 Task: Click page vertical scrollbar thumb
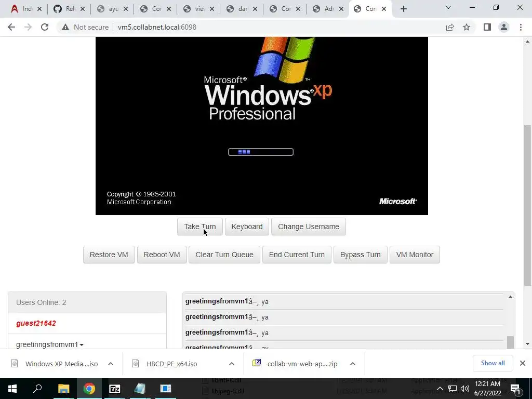[528, 205]
